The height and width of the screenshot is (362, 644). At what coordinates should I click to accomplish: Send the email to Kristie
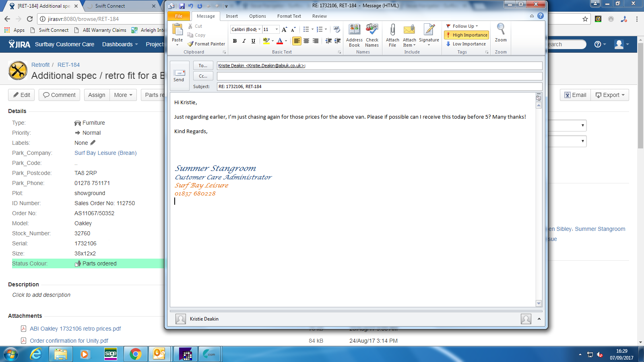(x=179, y=75)
